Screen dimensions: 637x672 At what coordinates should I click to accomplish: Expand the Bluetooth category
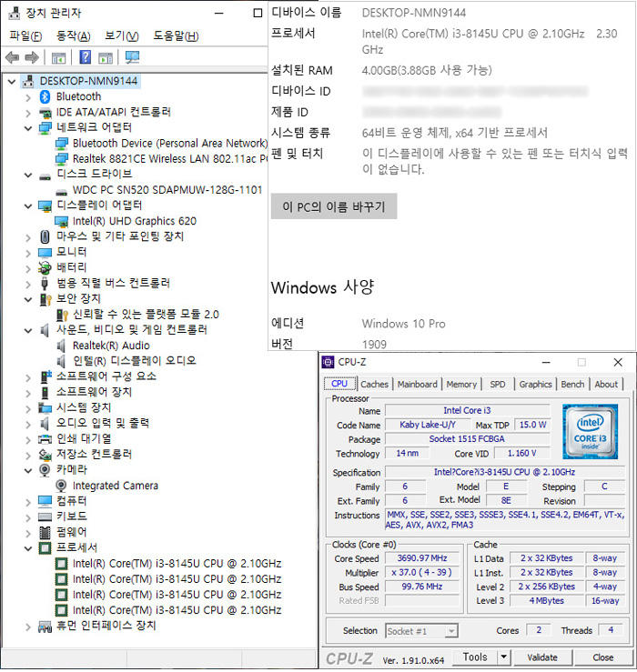[28, 97]
